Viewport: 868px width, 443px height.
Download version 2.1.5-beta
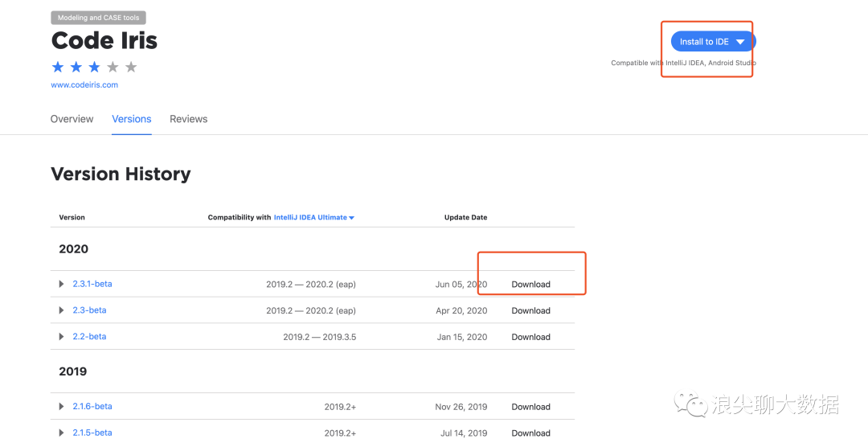pyautogui.click(x=531, y=433)
